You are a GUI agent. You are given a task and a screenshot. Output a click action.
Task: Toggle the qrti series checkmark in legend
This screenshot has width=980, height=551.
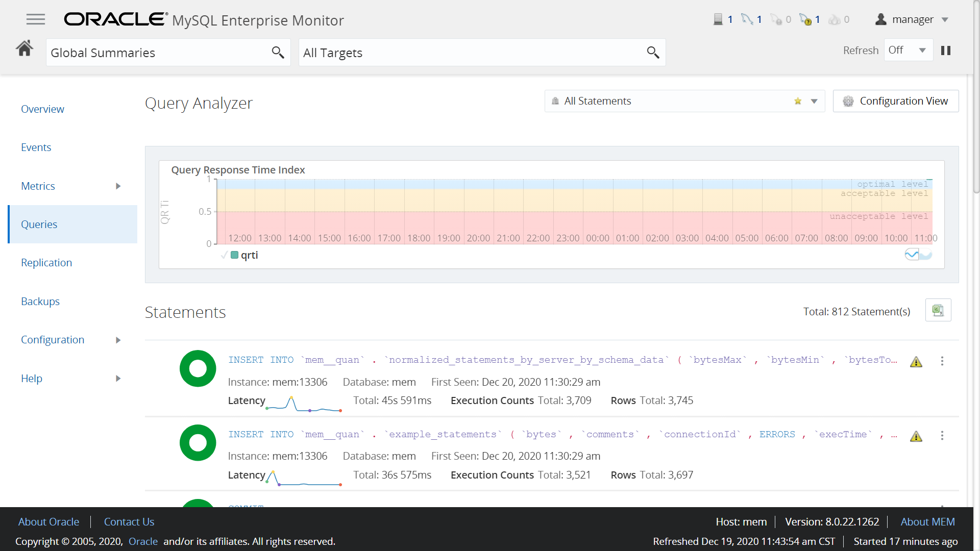point(224,255)
